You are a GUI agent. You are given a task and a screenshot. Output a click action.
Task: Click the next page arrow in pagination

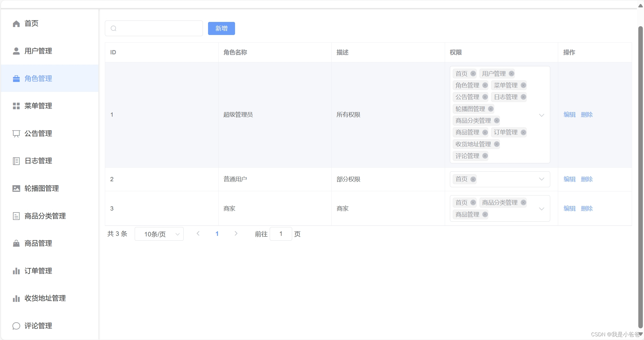tap(236, 234)
